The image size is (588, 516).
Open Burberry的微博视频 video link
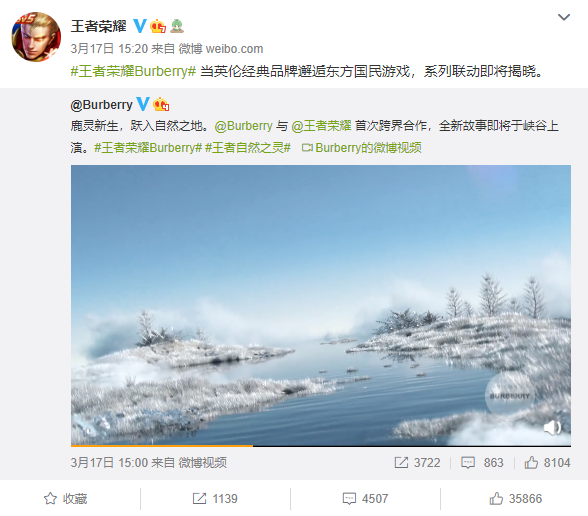coord(362,148)
